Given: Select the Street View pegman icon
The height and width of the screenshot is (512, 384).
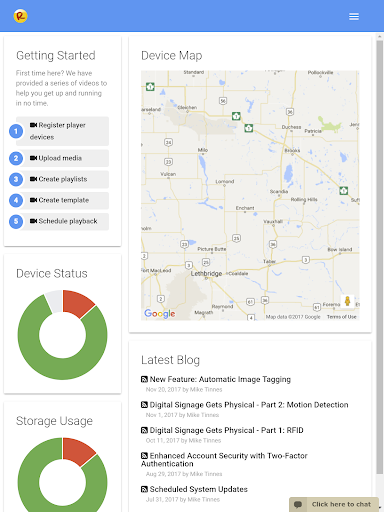Looking at the screenshot, I should coord(347,301).
